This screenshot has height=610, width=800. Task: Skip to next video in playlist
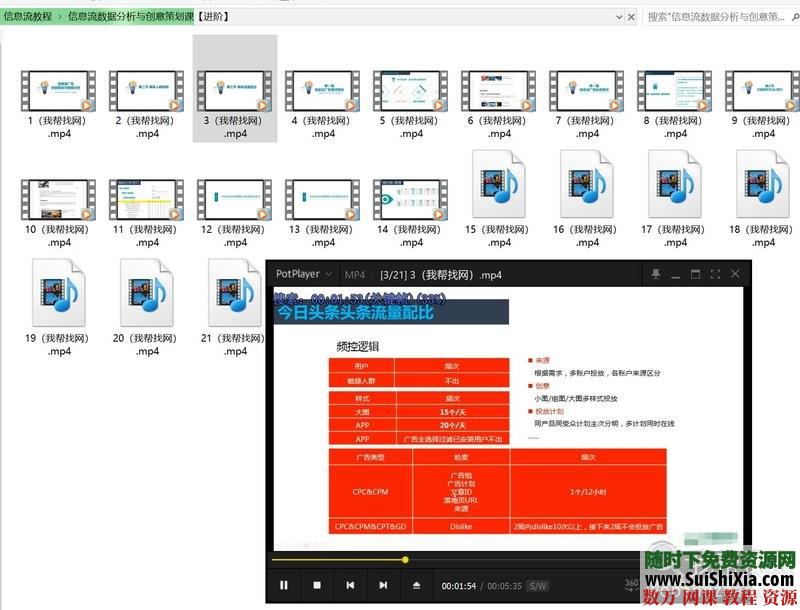(x=383, y=585)
